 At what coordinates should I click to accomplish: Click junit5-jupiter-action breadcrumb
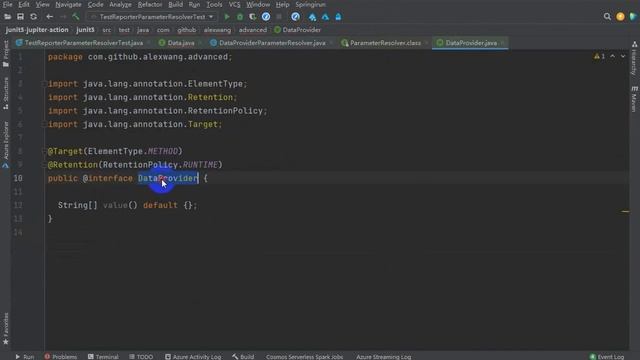tap(37, 30)
